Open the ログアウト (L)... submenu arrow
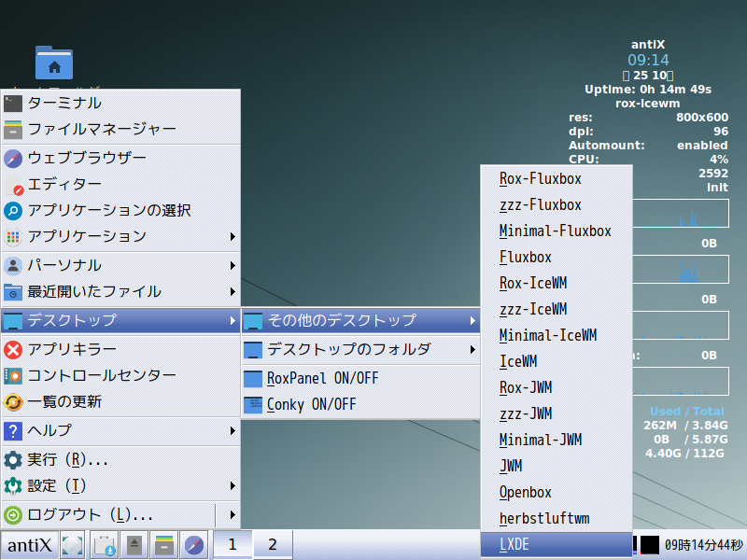 233,515
